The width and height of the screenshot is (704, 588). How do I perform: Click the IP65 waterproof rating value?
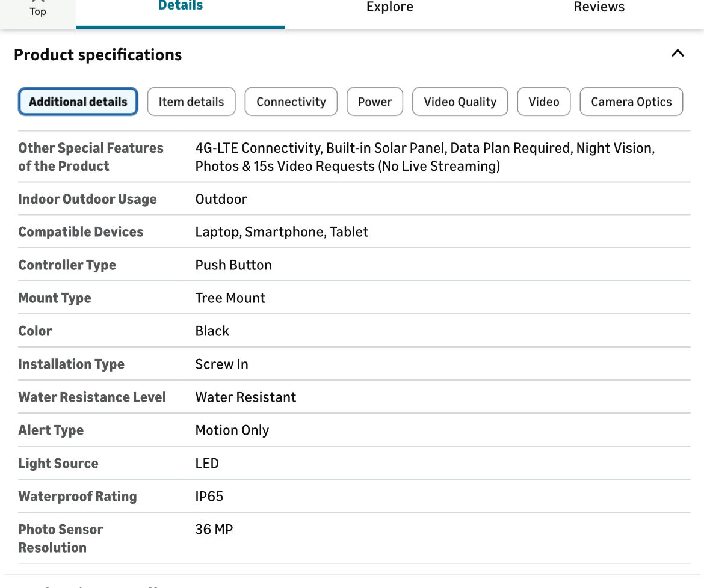coord(209,497)
